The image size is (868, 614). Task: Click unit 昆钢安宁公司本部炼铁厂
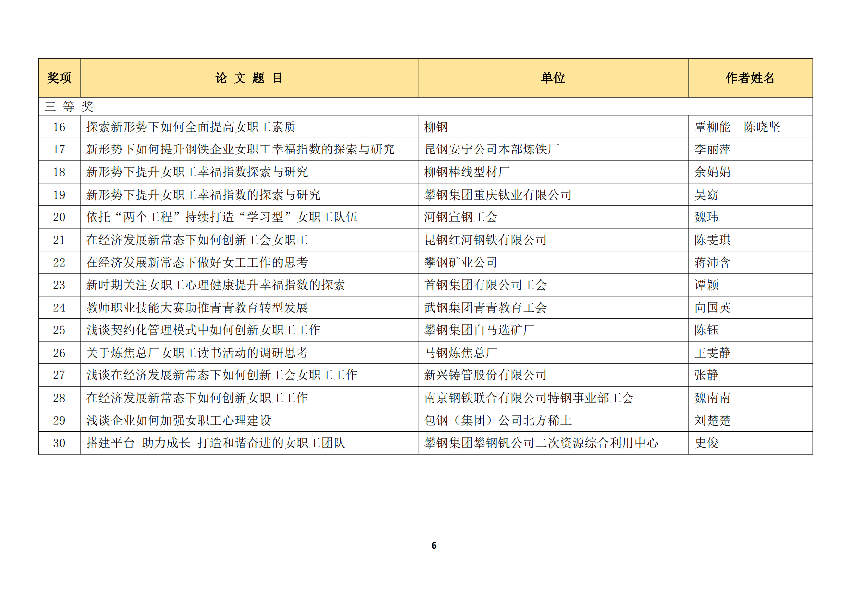pyautogui.click(x=491, y=150)
